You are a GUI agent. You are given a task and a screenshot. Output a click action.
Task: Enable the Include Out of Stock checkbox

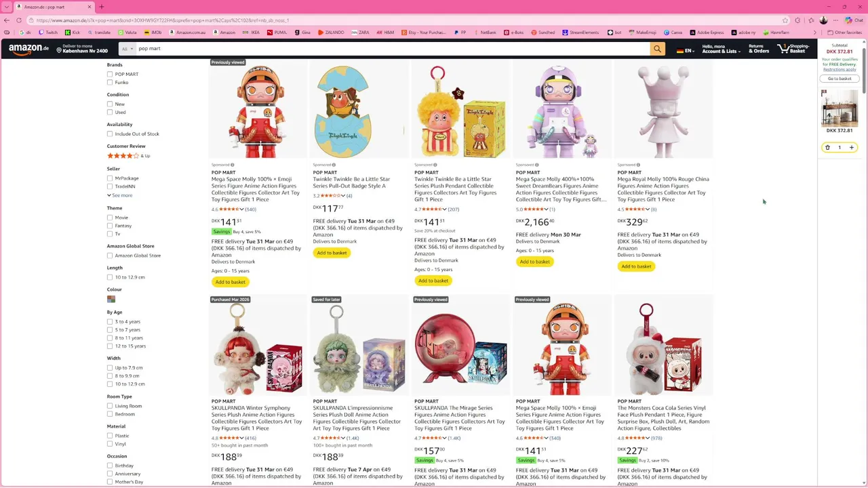point(110,134)
